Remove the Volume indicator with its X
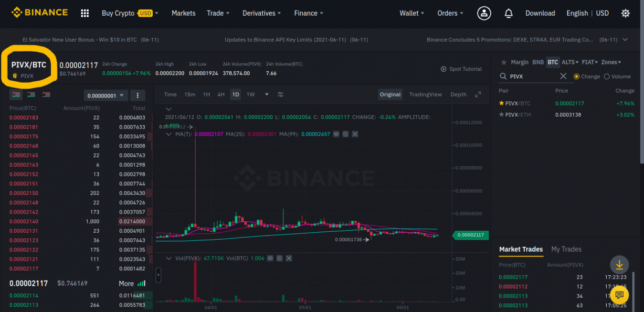 288,258
